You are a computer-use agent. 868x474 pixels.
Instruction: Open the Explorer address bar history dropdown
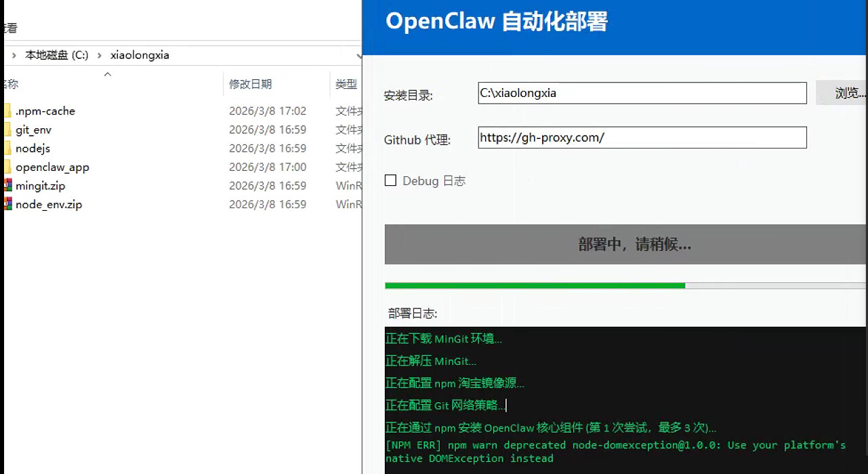pos(358,56)
